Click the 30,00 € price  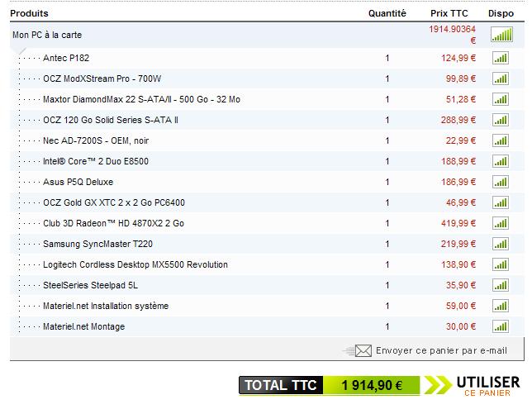[x=461, y=327]
